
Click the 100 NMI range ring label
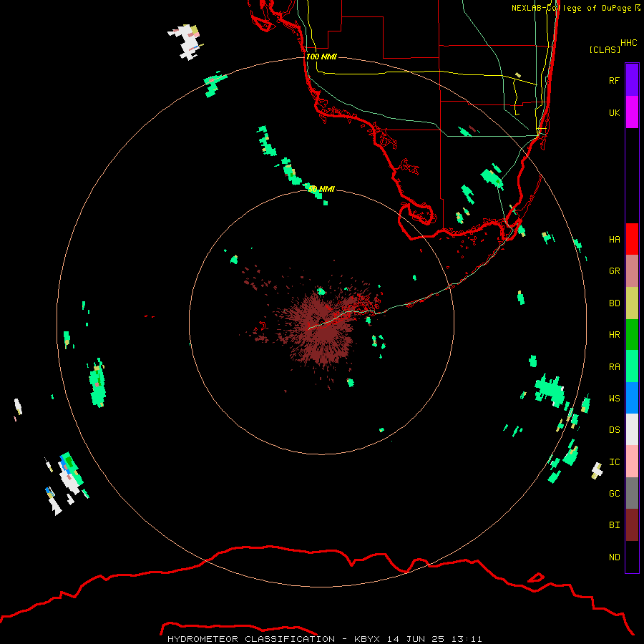pos(321,57)
